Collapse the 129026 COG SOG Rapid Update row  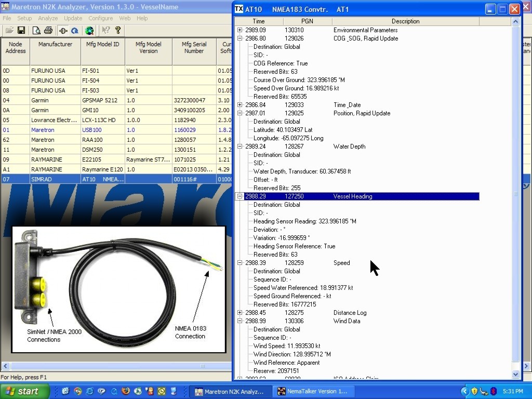click(x=240, y=38)
